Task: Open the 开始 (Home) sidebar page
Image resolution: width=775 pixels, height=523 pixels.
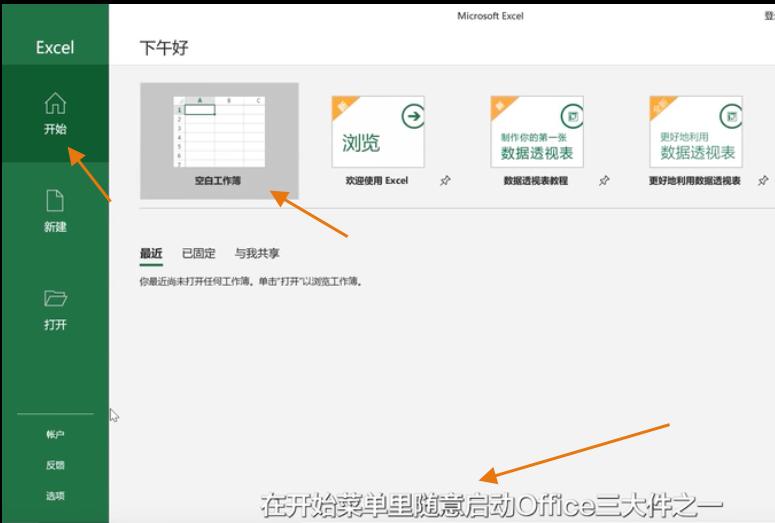Action: 55,114
